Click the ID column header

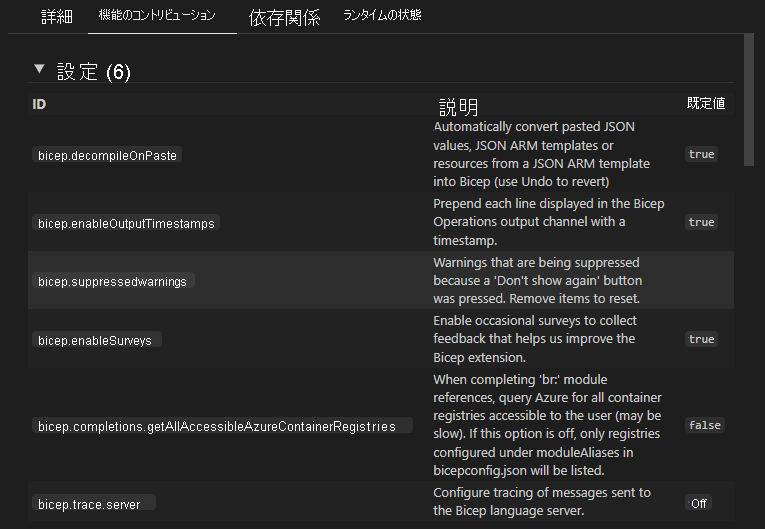tap(39, 104)
